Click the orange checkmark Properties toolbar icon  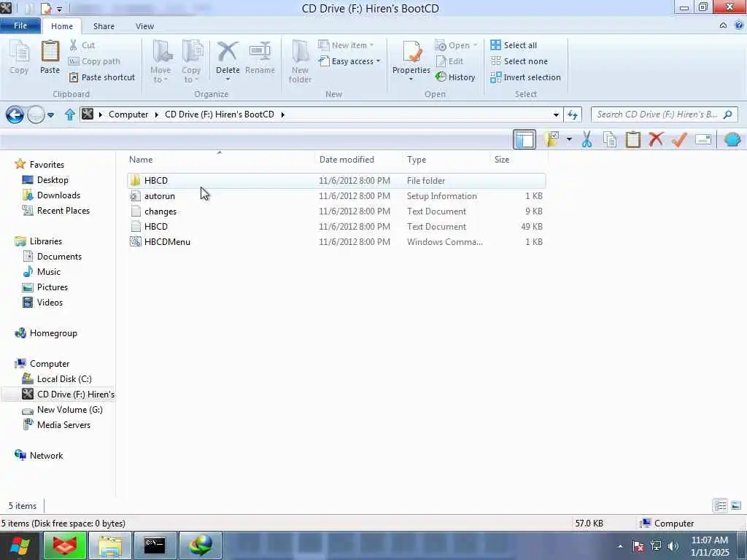point(679,139)
